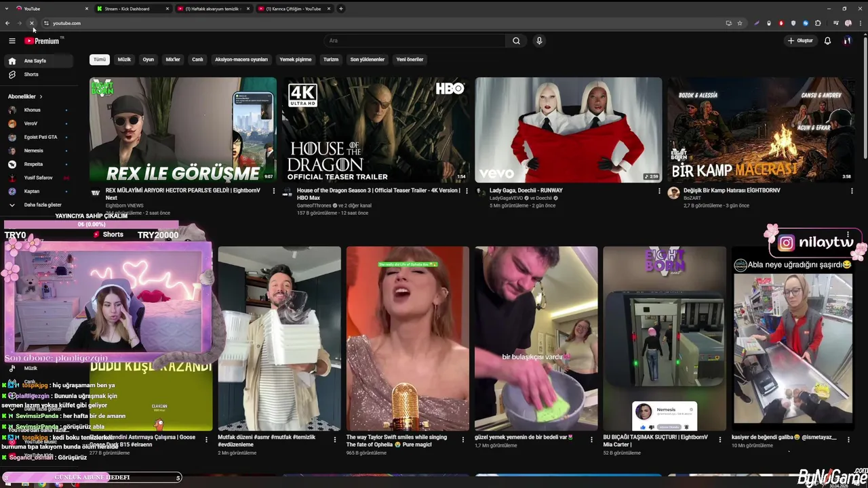Open VeroV channel in subscriptions
This screenshot has width=868, height=488.
tap(37, 123)
